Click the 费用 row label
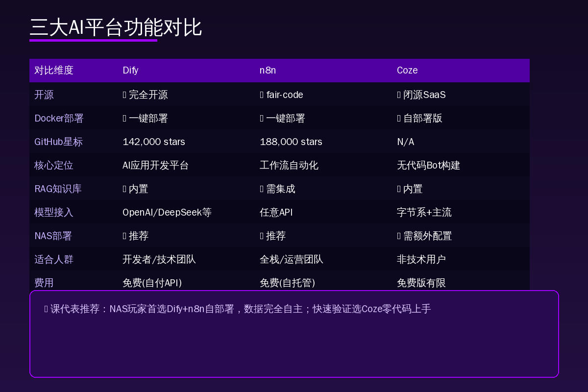The height and width of the screenshot is (392, 588). tap(44, 283)
